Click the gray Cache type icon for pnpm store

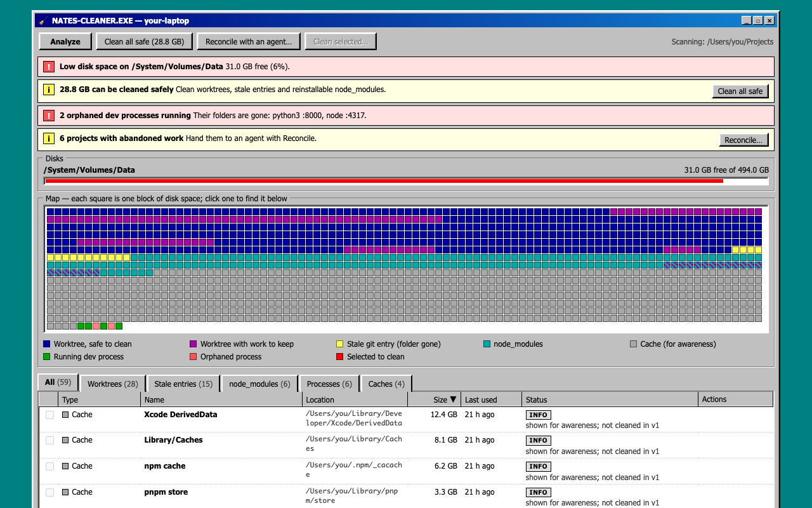tap(65, 492)
